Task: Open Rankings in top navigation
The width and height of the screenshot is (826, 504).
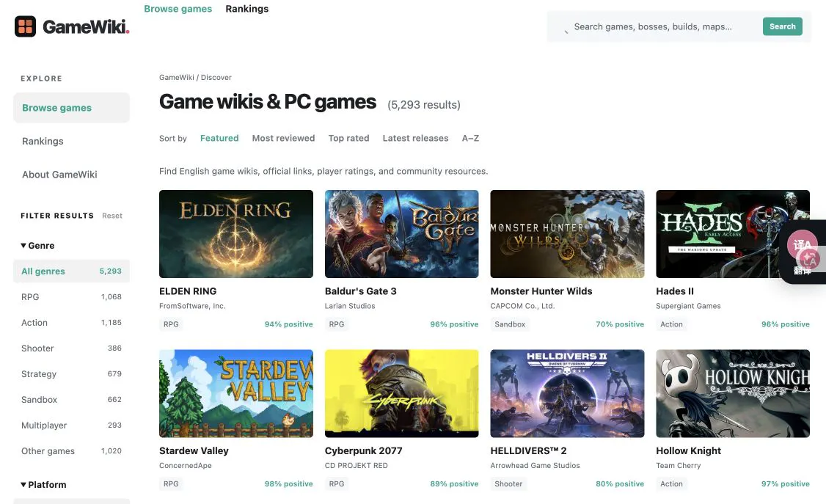Action: 247,9
